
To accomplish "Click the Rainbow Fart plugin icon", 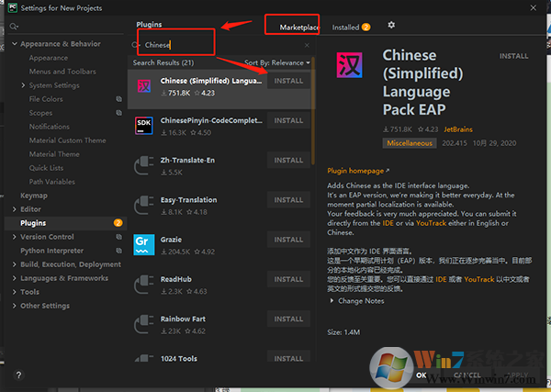I will [x=145, y=323].
